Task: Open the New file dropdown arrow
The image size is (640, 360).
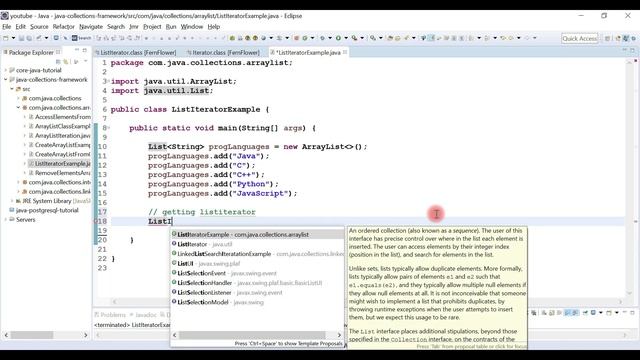Action: [13, 38]
